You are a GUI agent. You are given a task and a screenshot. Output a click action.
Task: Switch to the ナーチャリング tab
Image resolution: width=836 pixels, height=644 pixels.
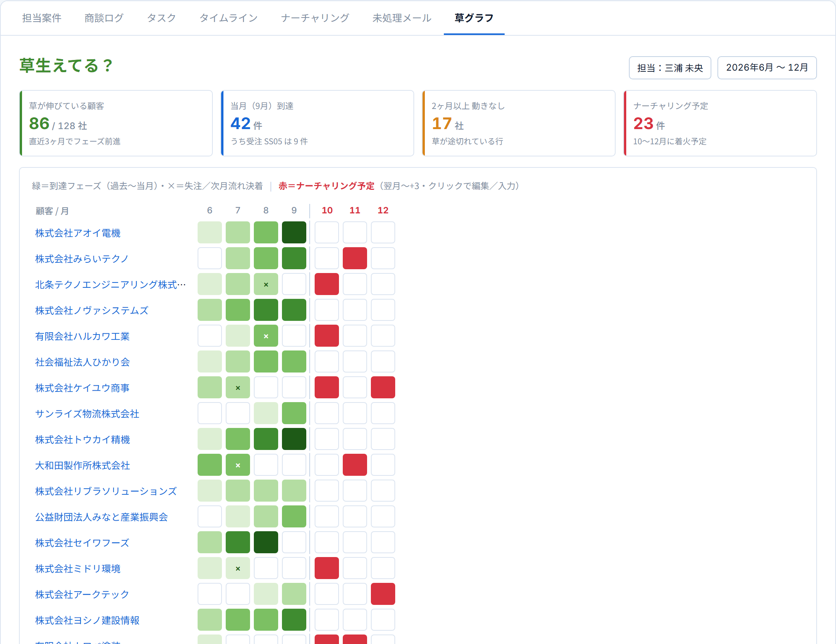315,18
